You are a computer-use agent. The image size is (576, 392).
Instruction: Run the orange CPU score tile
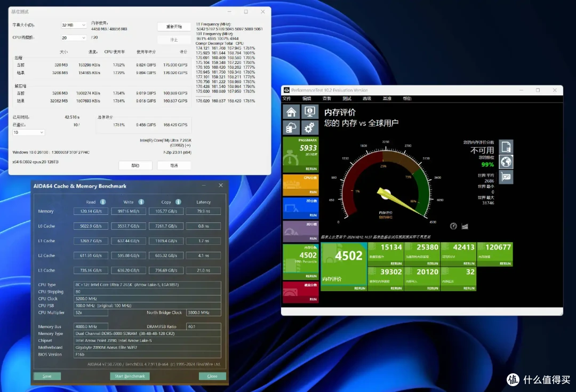(x=300, y=185)
